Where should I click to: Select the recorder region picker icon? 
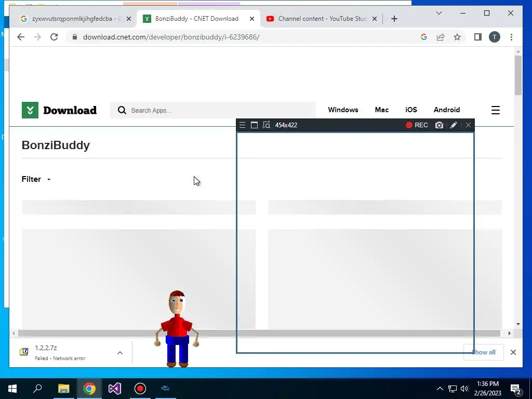(x=267, y=125)
